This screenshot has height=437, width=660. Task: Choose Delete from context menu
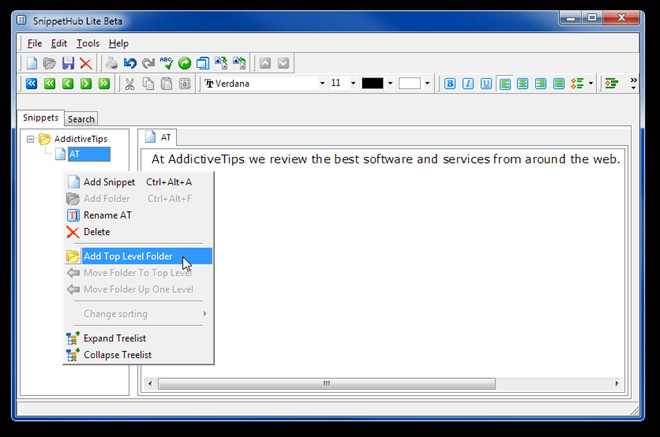click(x=138, y=232)
